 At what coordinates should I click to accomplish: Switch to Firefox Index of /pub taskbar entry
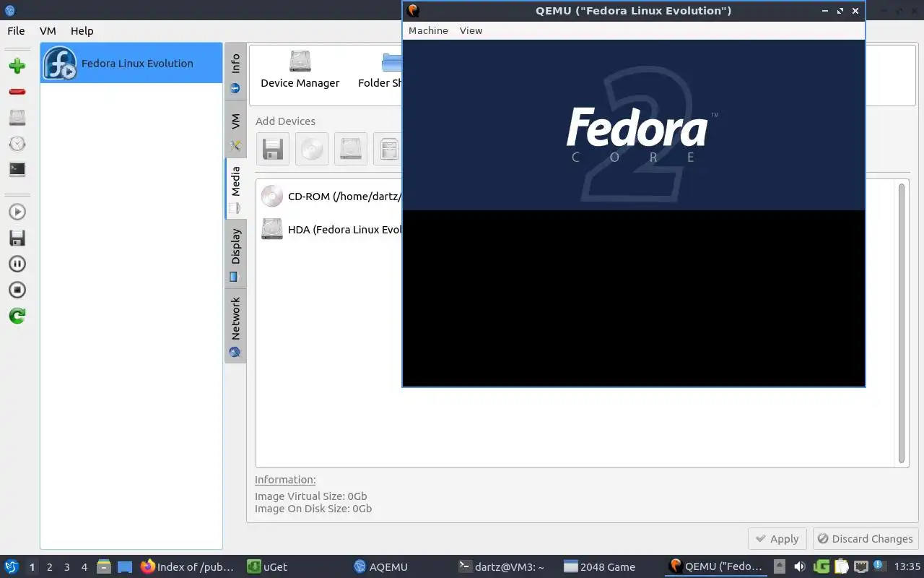(188, 567)
